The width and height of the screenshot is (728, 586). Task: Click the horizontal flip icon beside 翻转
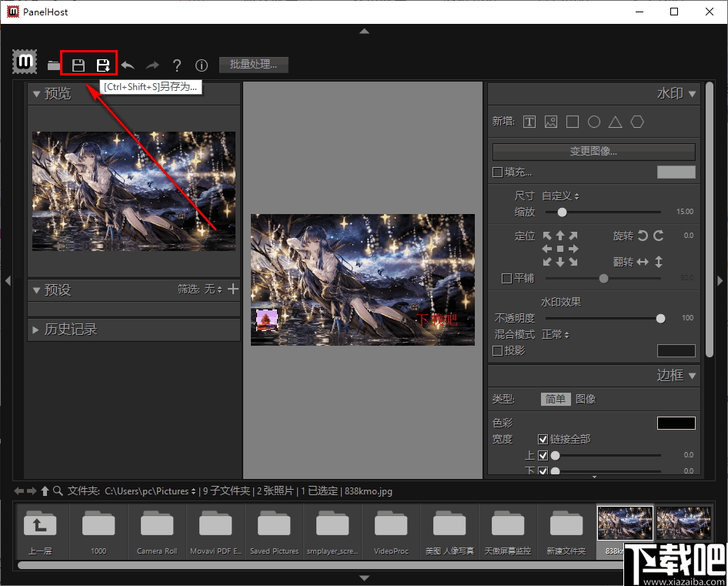(x=643, y=261)
